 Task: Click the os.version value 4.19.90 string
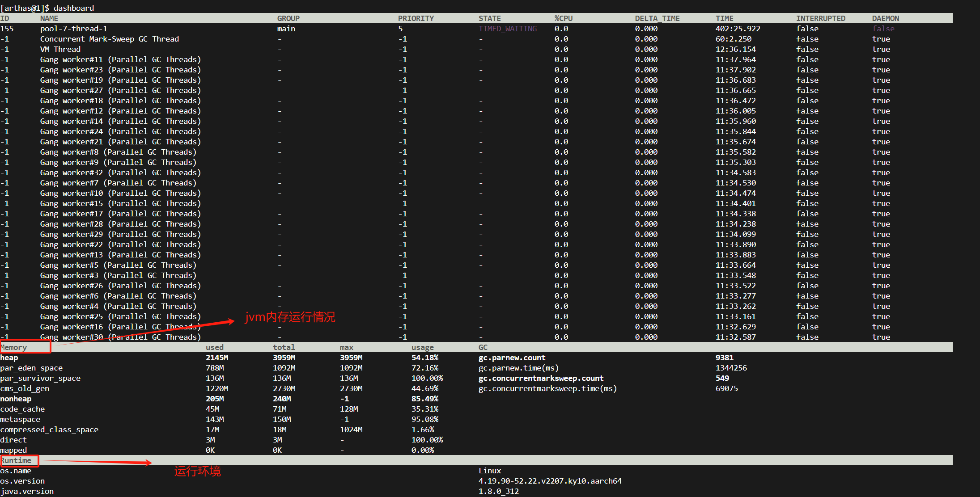pos(550,481)
